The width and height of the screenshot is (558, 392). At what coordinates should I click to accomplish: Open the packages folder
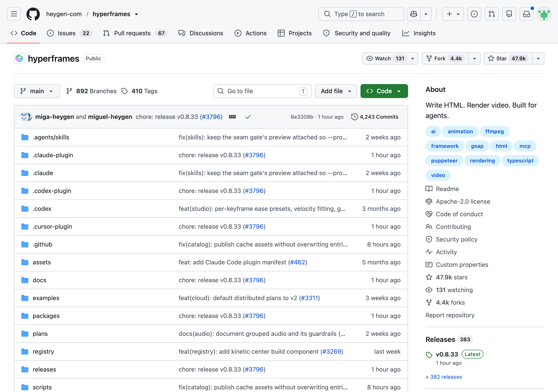click(x=46, y=316)
